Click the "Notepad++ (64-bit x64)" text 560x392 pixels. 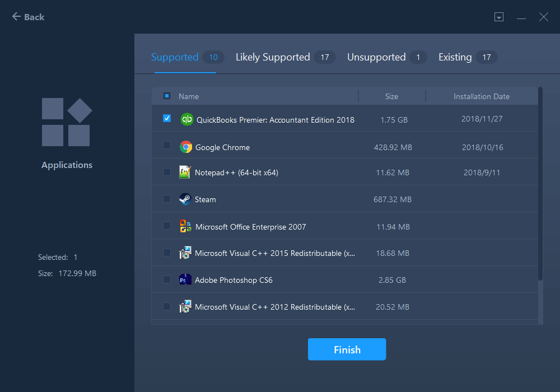tap(236, 172)
